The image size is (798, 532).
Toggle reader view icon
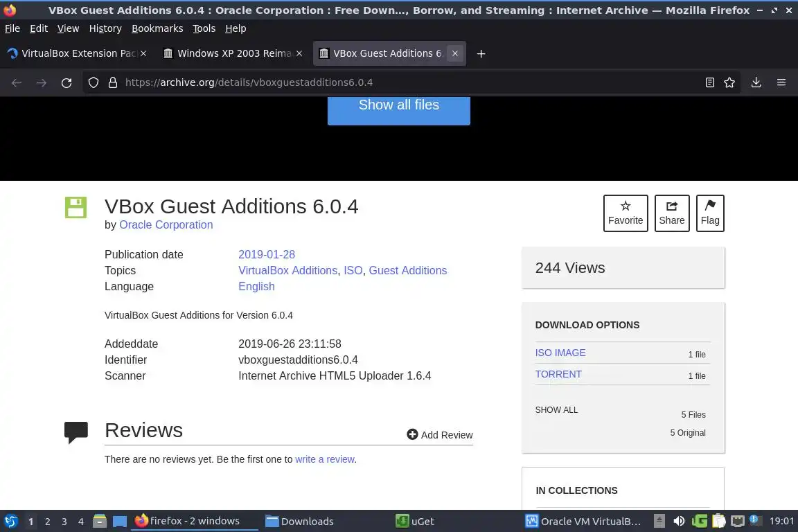(x=710, y=82)
